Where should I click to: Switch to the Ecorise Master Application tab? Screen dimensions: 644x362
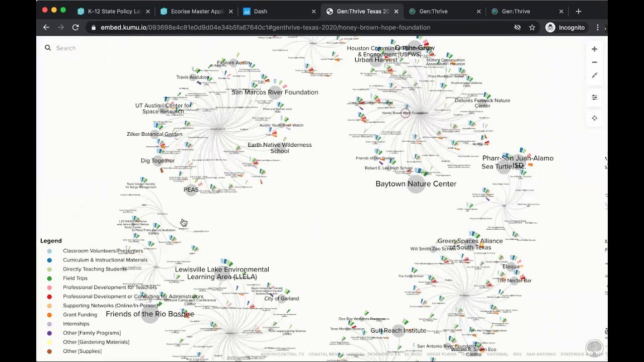click(x=196, y=11)
